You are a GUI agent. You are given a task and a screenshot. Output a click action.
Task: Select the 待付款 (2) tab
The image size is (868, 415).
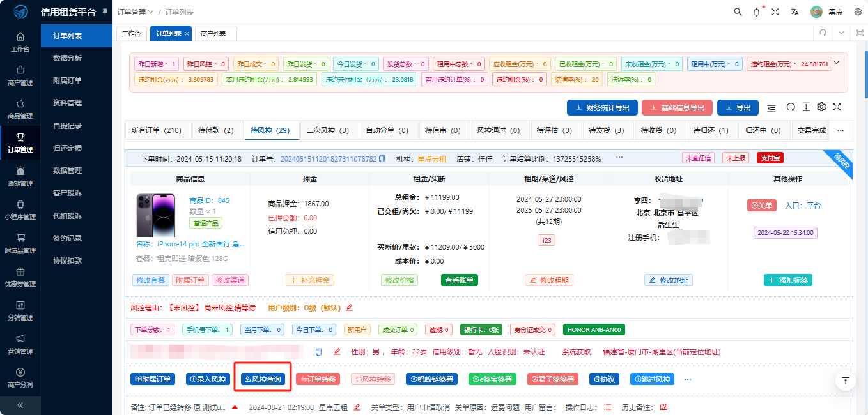coord(217,130)
